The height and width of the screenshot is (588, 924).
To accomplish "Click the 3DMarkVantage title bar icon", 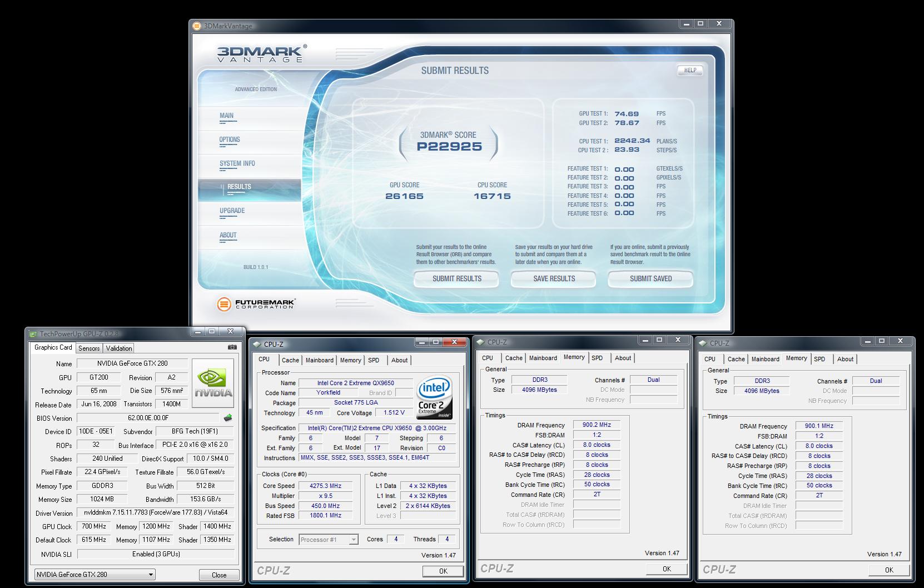I will pyautogui.click(x=197, y=26).
